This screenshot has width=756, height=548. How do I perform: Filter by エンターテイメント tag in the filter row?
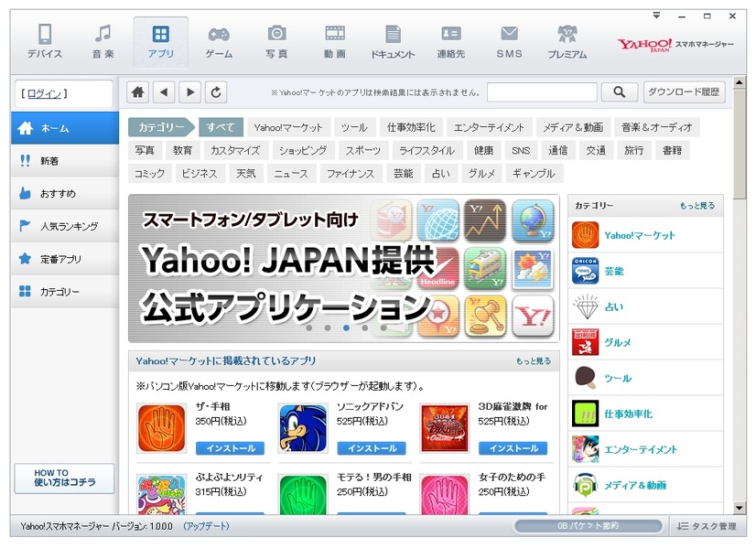[489, 127]
